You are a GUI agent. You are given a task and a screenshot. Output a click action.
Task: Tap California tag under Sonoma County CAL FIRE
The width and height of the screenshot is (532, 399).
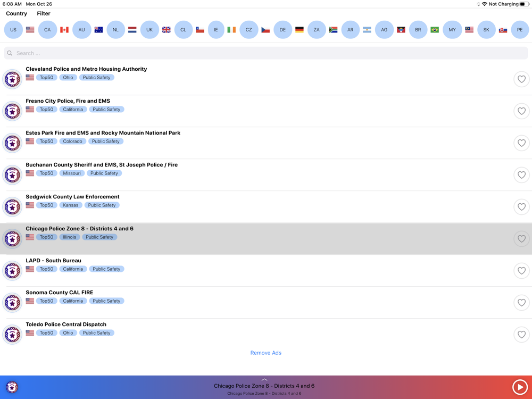(73, 301)
